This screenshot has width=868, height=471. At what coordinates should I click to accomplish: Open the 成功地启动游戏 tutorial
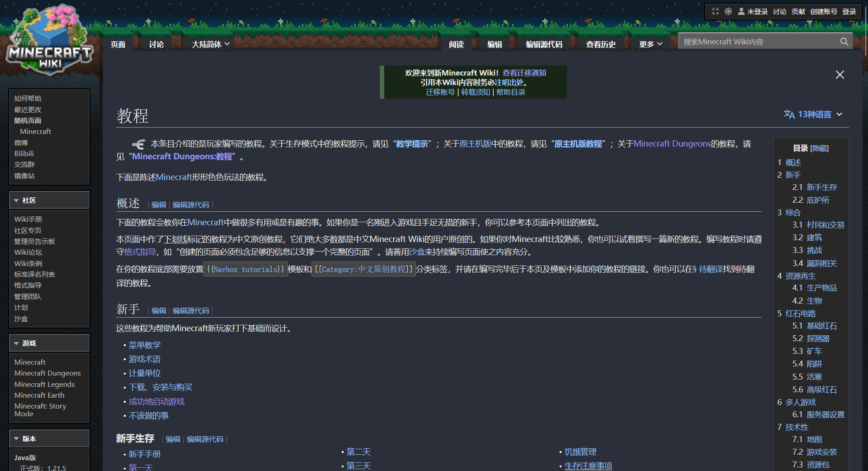point(156,402)
